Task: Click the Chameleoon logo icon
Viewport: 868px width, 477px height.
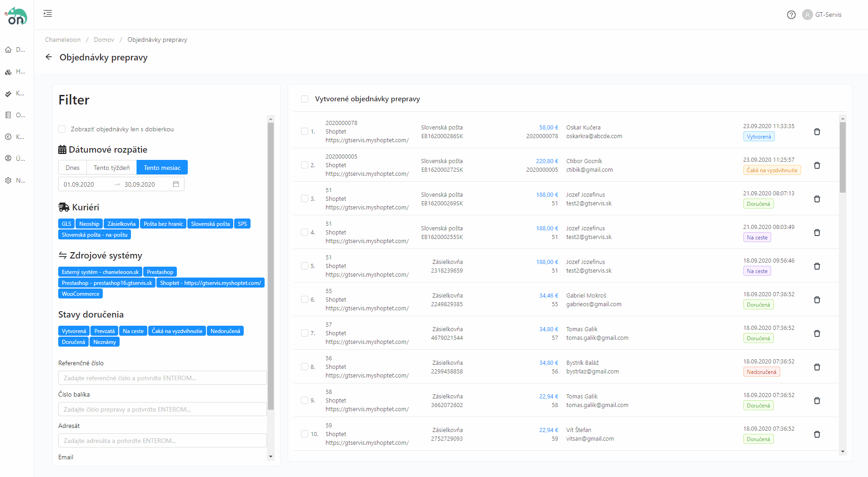Action: pos(16,16)
